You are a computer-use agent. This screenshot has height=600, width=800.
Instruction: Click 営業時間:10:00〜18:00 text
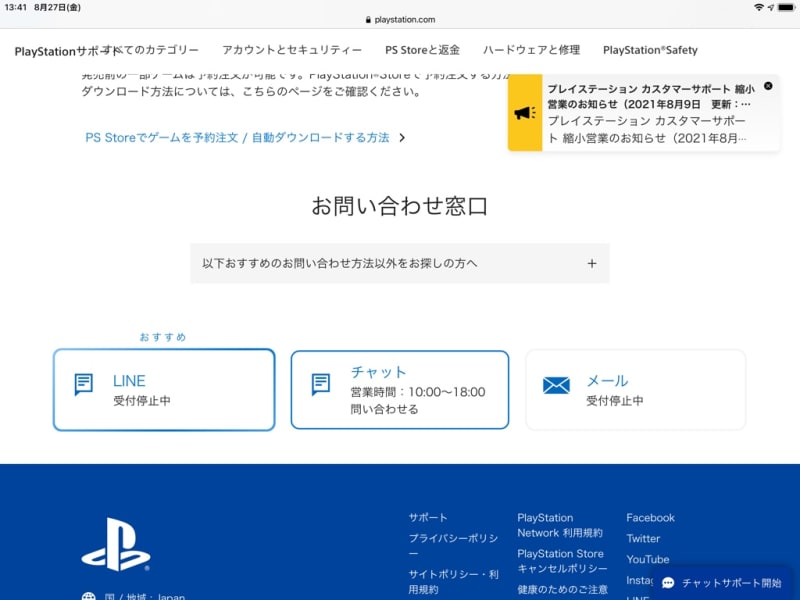tap(417, 392)
